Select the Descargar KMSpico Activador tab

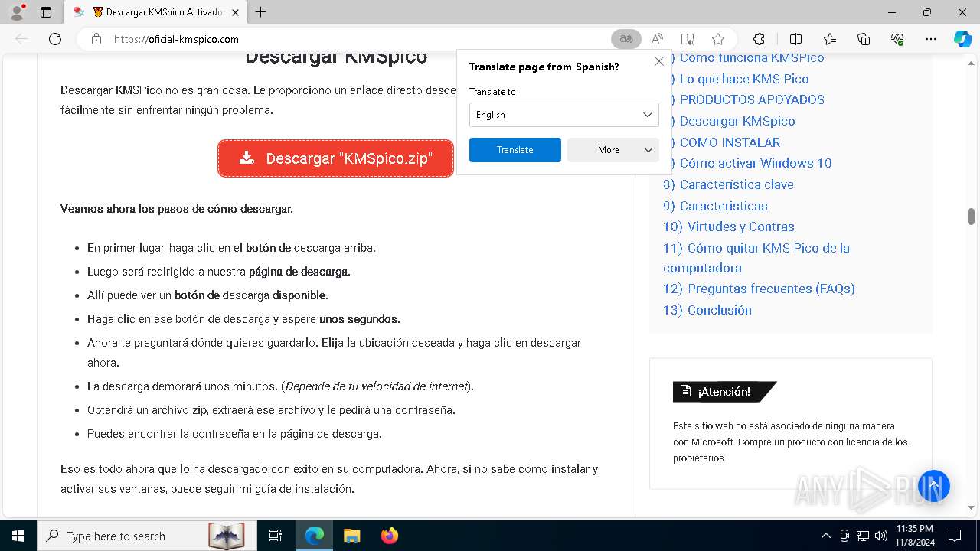click(x=157, y=12)
